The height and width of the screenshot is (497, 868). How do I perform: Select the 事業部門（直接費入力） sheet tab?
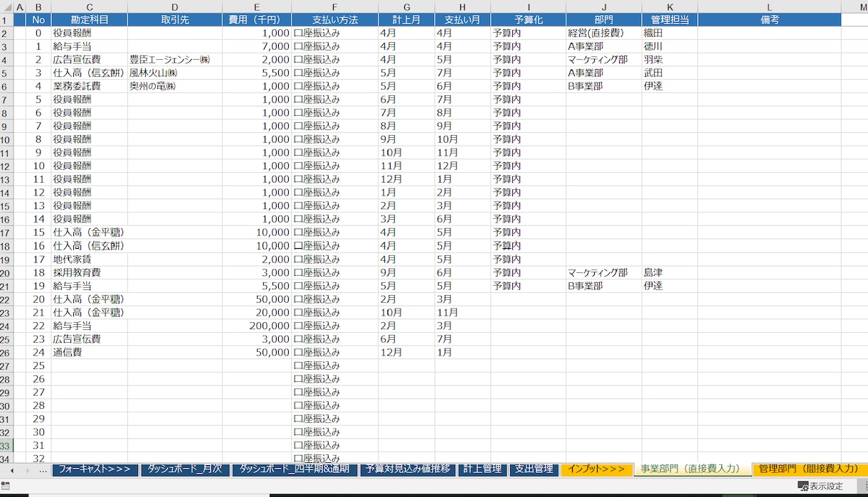click(692, 469)
